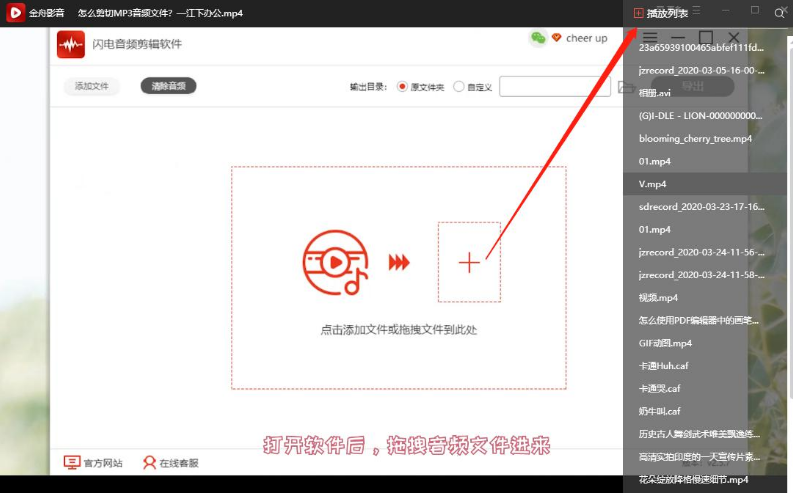Image resolution: width=793 pixels, height=493 pixels.
Task: Open the 播放列表 playlist tab
Action: [667, 13]
